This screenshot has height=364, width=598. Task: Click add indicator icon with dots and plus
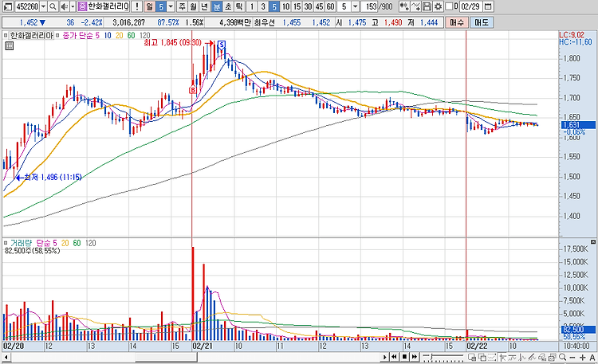[404, 6]
